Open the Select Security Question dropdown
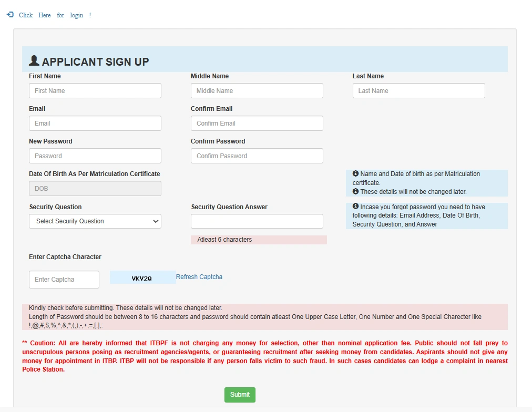This screenshot has width=532, height=412. coord(95,221)
